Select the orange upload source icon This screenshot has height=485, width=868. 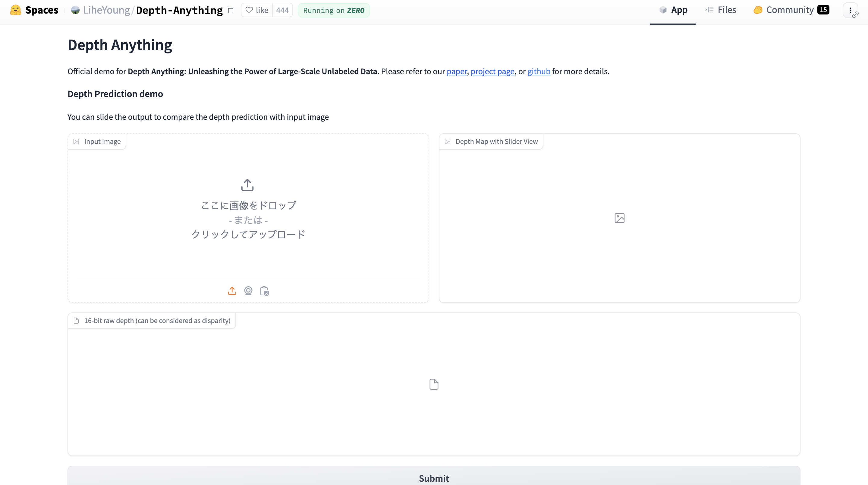pos(232,291)
